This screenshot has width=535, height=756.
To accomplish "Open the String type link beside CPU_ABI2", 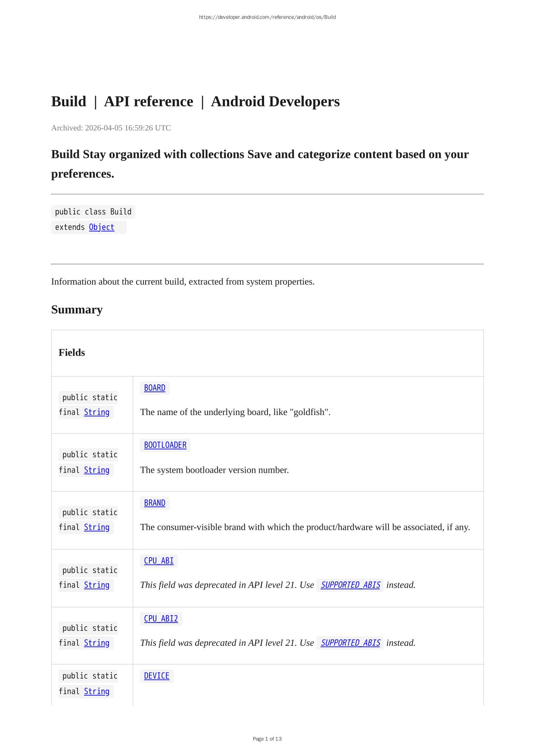I will coord(96,643).
